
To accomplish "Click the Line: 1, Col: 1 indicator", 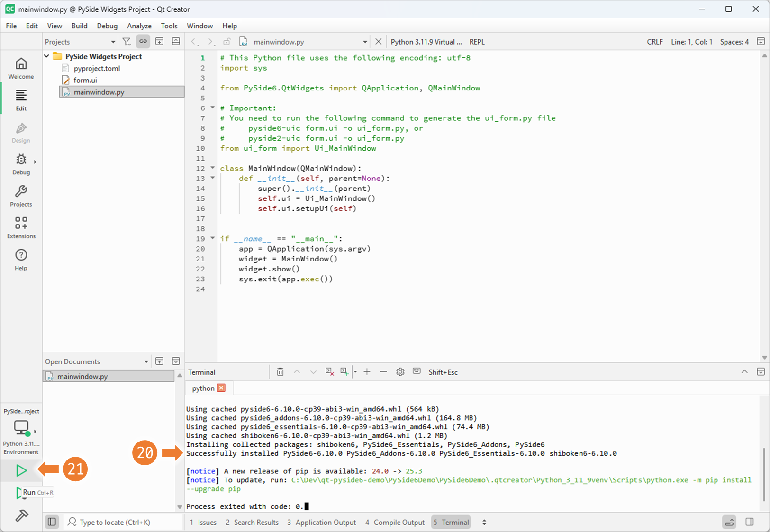I will click(692, 42).
